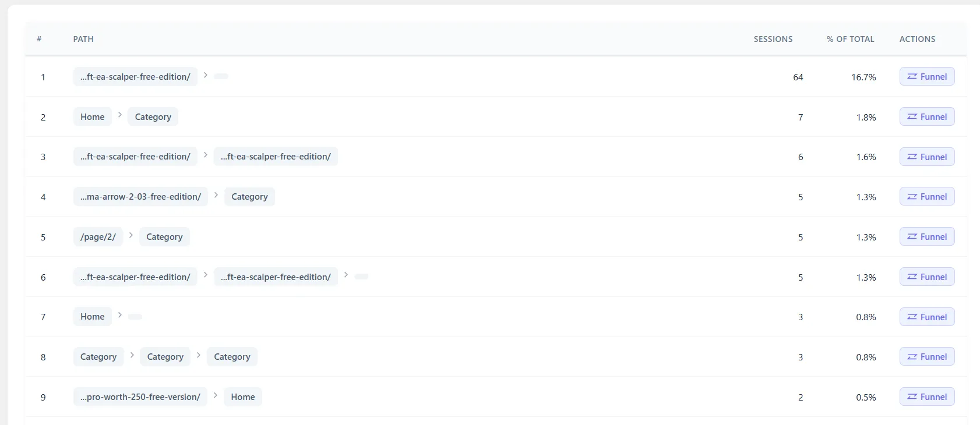Open Funnel for row 2 Home > Category

pyautogui.click(x=927, y=116)
